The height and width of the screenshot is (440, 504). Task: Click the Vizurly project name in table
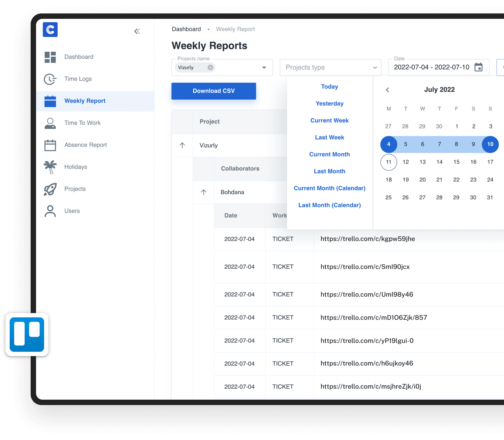click(x=209, y=146)
